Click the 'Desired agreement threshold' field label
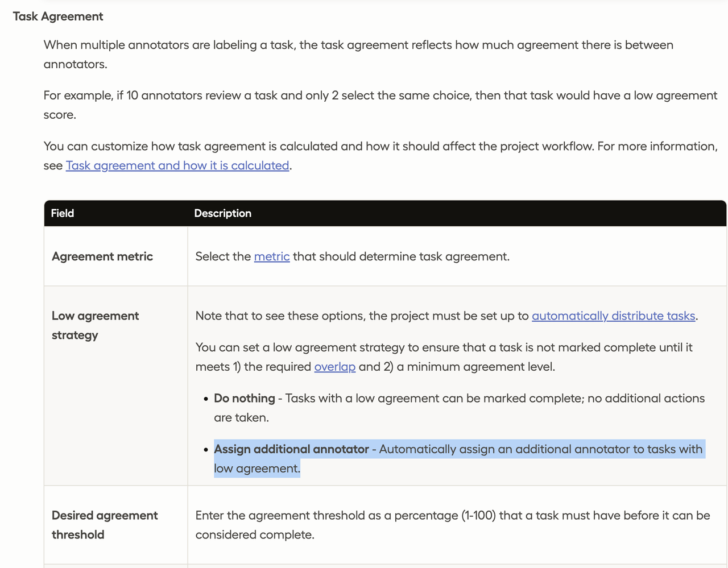 pos(105,525)
